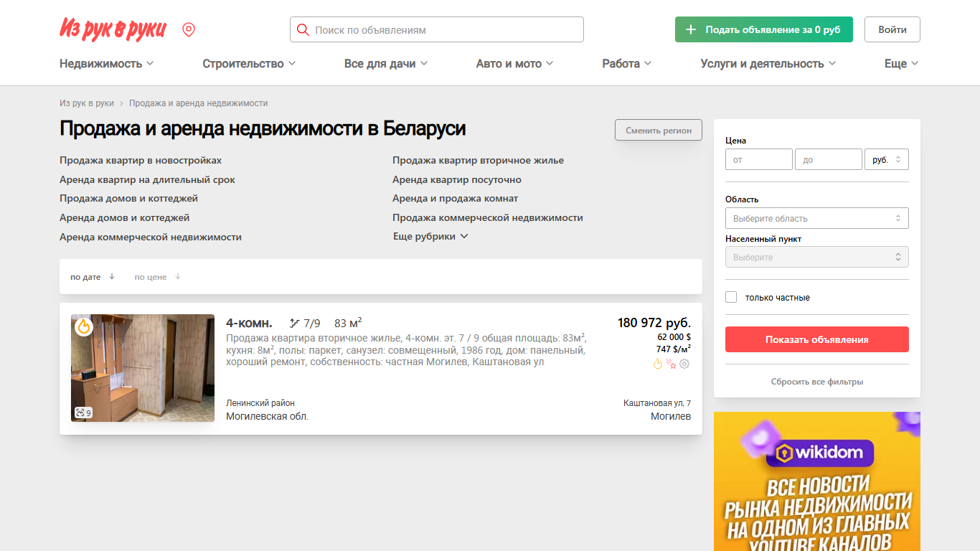This screenshot has height=551, width=980.
Task: Click the gray gear icon under the listing price
Action: click(684, 364)
